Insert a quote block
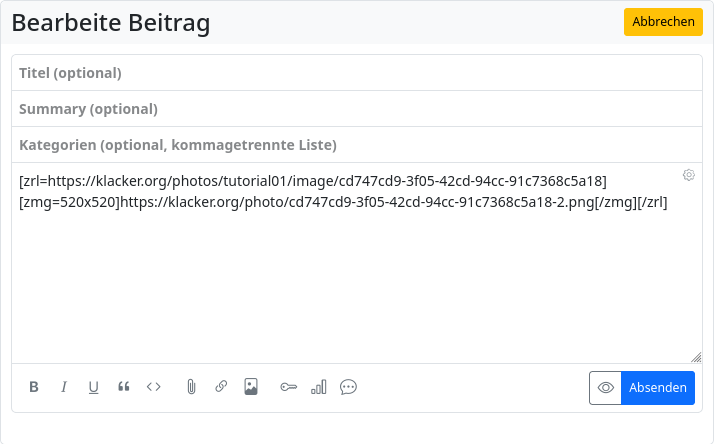The height and width of the screenshot is (444, 714). (124, 387)
